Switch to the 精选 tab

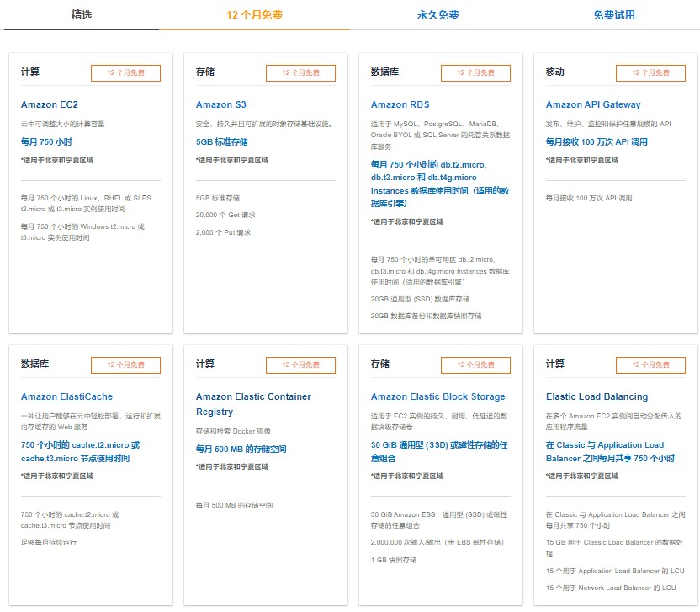pos(82,15)
